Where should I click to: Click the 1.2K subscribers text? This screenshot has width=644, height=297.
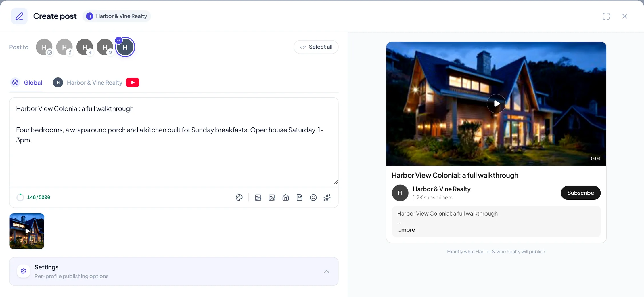tap(432, 197)
